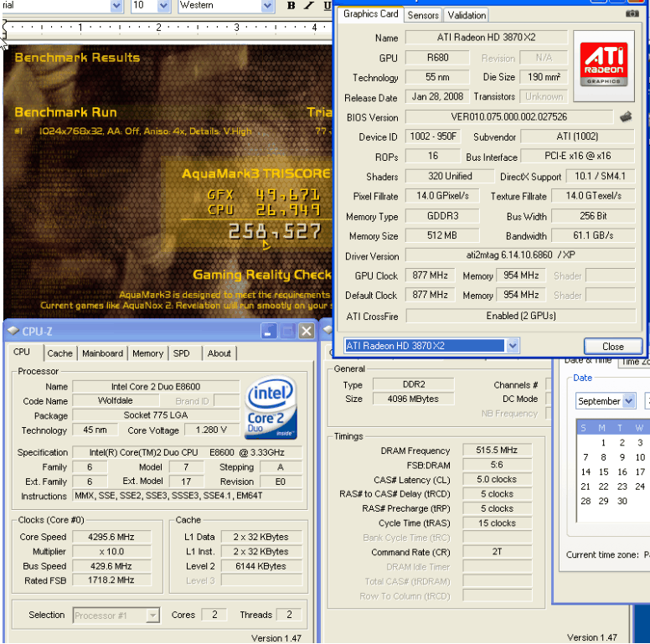Click the AquaMark3 total score 258,527
This screenshot has width=650, height=644.
tap(275, 232)
